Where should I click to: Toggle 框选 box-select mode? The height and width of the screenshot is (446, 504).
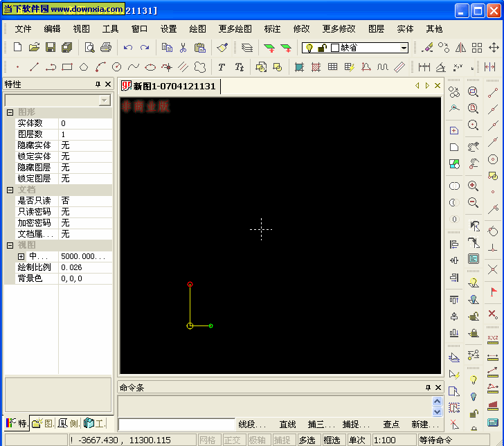click(332, 440)
